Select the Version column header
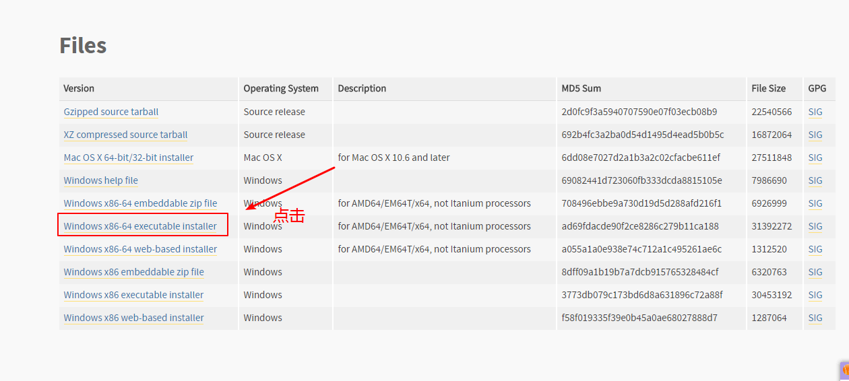 79,88
